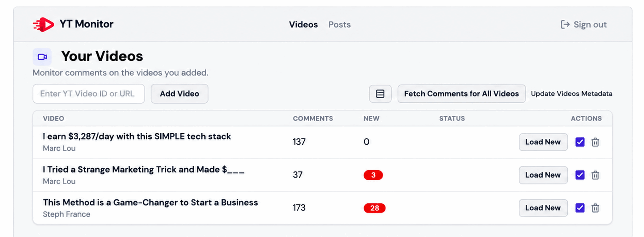Viewport: 644px width, 237px height.
Task: Click the VIDEO column header
Action: (53, 118)
